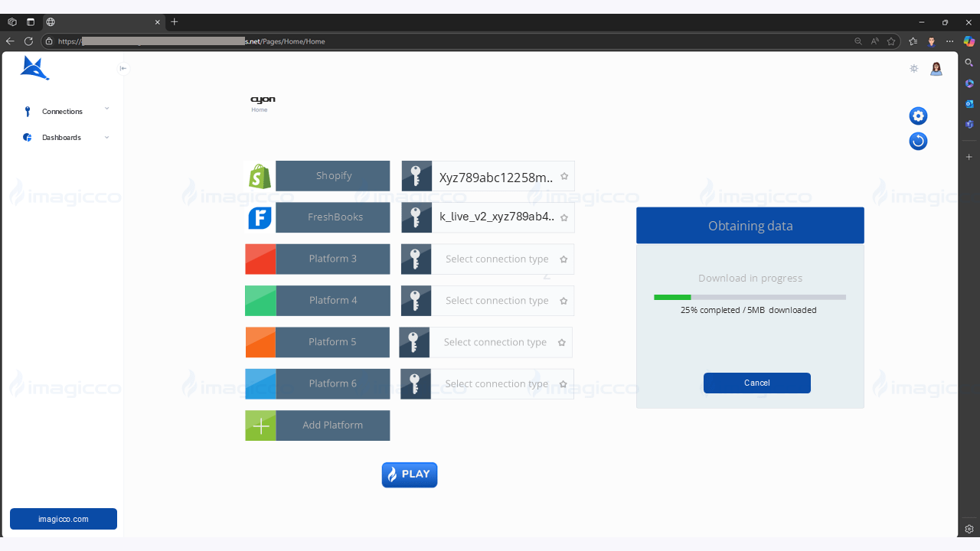Click the green plus Add Platform icon
Screen dimensions: 980x551
(260, 425)
